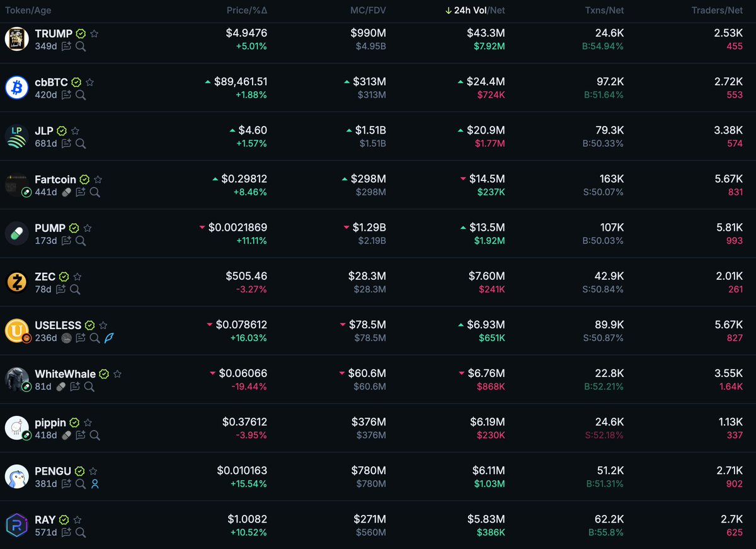Image resolution: width=756 pixels, height=549 pixels.
Task: Click the blue feather icon on USELESS
Action: [x=109, y=338]
